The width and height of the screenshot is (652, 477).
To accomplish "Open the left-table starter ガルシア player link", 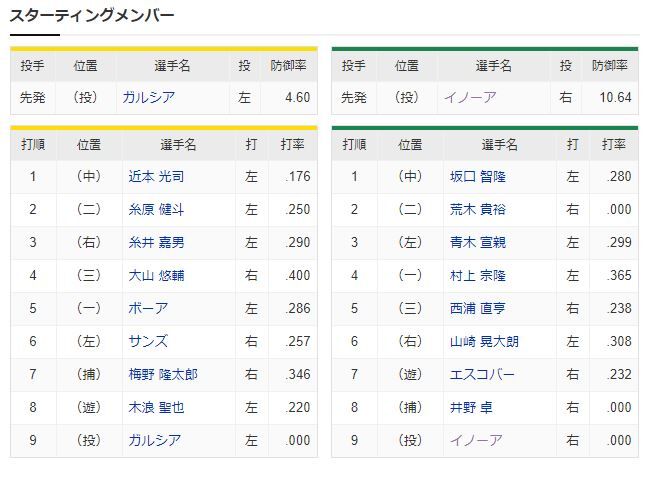I will 148,97.
